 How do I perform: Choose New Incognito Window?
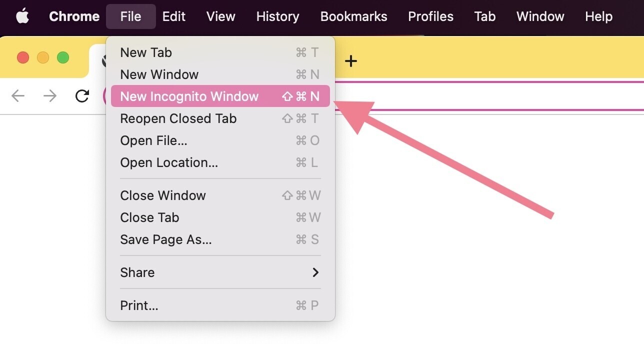220,96
